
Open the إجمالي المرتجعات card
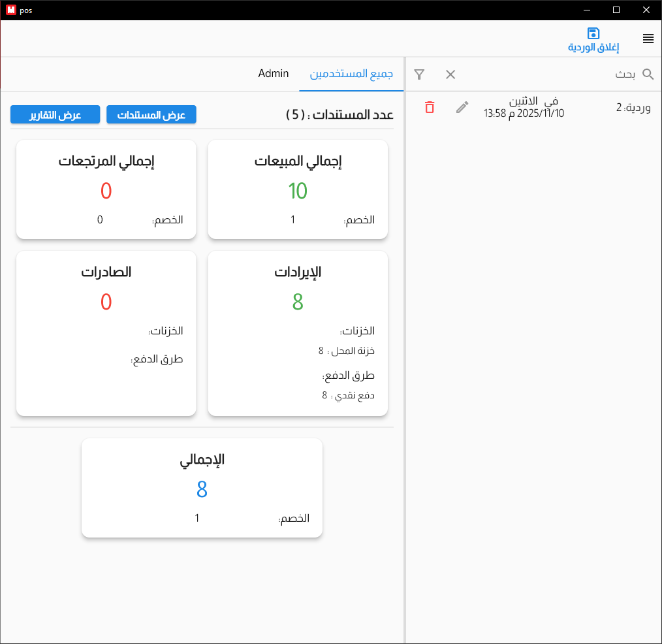click(106, 189)
